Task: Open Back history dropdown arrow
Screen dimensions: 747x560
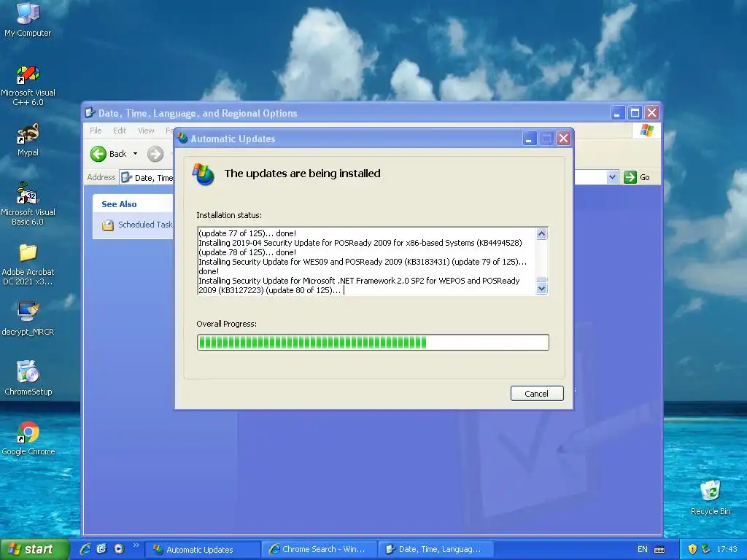Action: [135, 154]
